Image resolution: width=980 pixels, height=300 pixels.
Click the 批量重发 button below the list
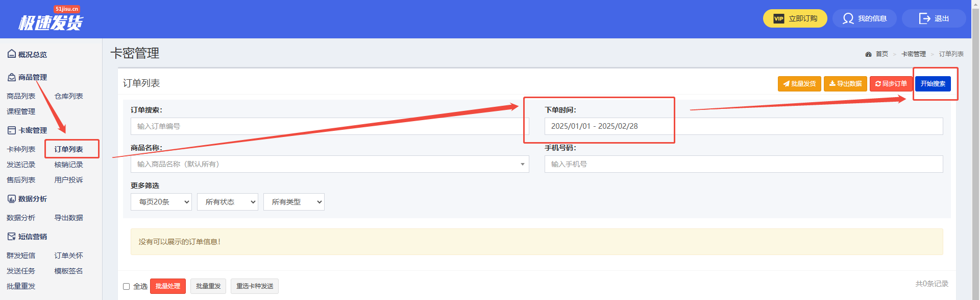point(208,286)
